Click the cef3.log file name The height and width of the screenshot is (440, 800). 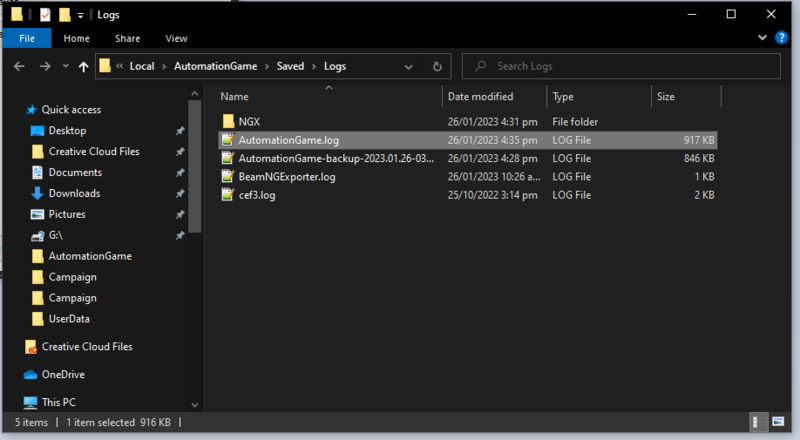coord(257,195)
